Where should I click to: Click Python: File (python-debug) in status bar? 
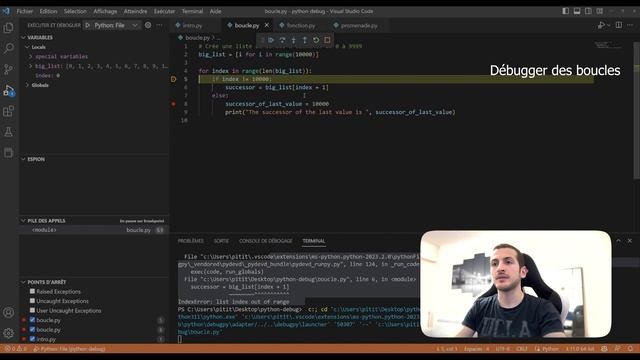click(x=69, y=349)
